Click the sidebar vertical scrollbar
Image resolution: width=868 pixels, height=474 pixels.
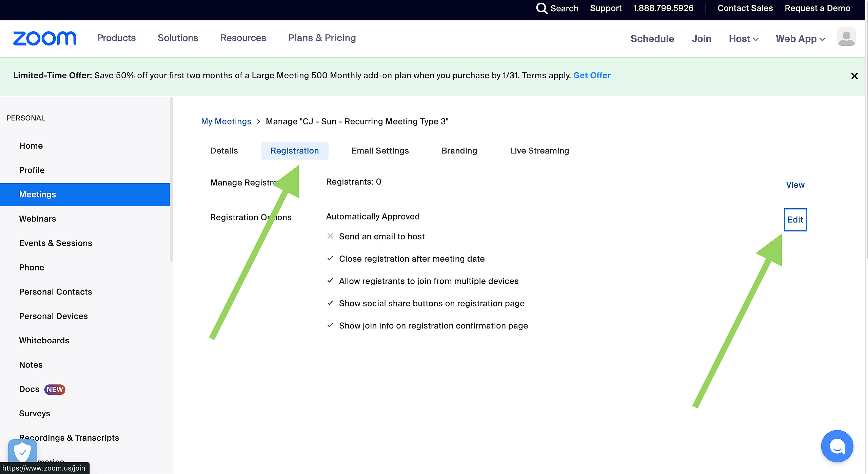(172, 180)
